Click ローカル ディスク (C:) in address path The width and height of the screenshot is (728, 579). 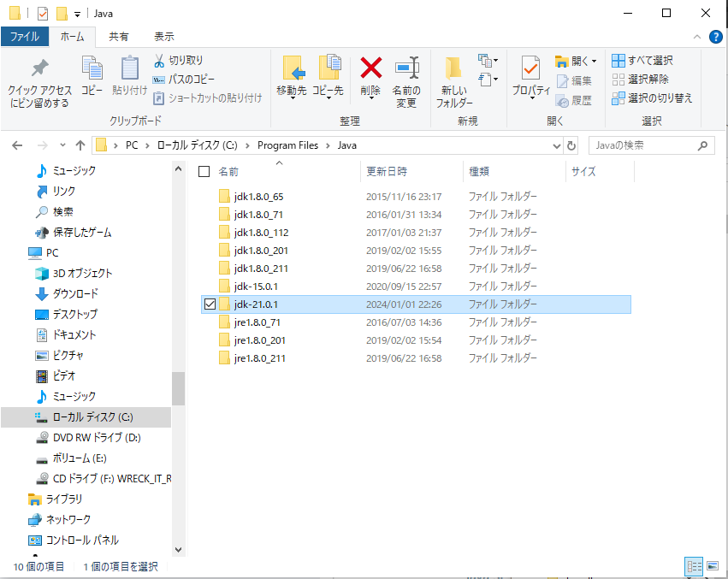pyautogui.click(x=198, y=145)
